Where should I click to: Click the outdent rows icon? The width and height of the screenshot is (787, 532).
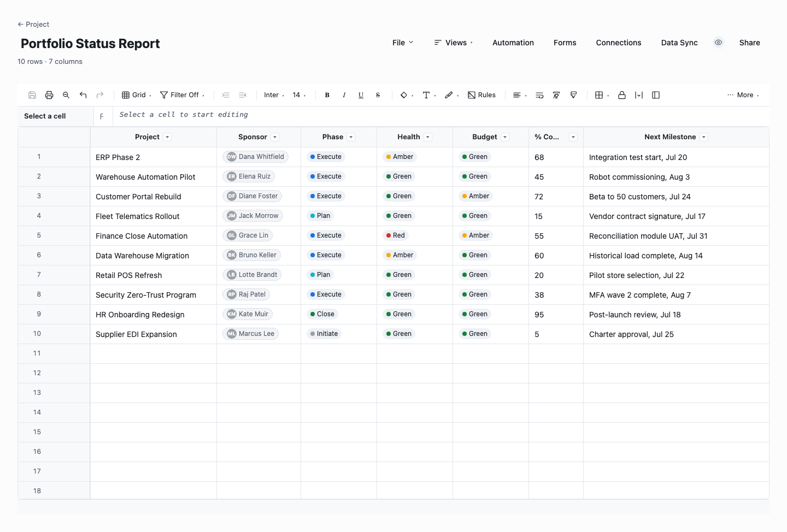[x=243, y=95]
